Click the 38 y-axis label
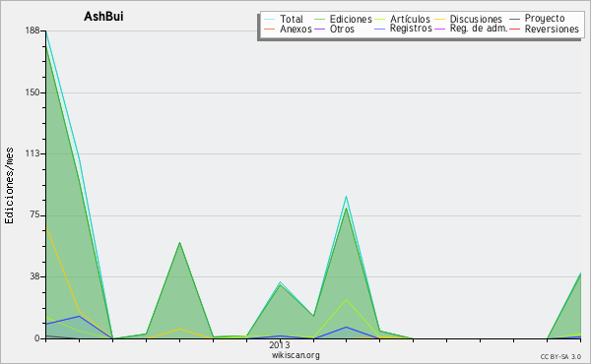Image resolution: width=591 pixels, height=364 pixels. [x=34, y=276]
